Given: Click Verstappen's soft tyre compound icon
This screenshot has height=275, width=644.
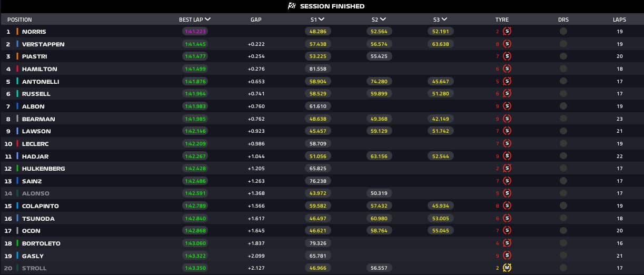Looking at the screenshot, I should [x=507, y=44].
